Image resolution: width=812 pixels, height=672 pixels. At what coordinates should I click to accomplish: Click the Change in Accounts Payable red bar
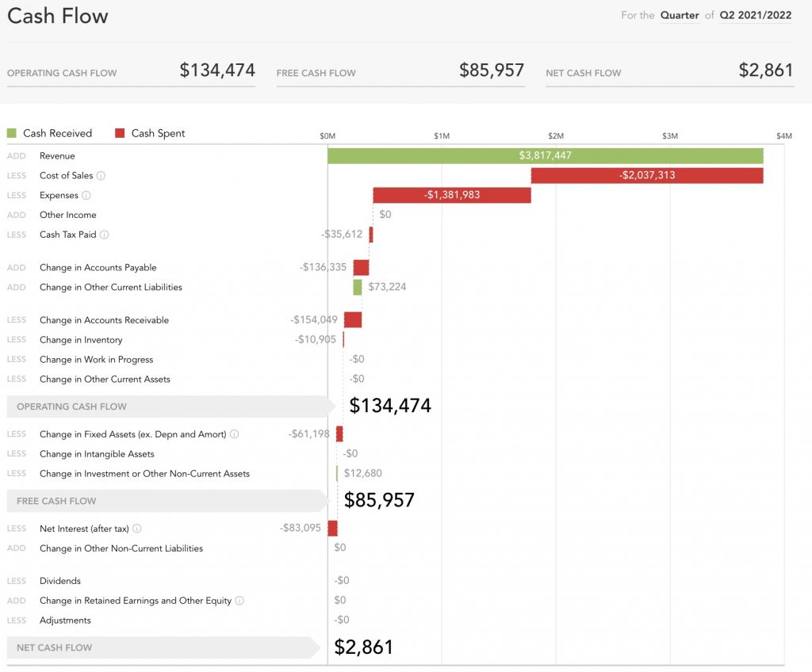pos(361,268)
